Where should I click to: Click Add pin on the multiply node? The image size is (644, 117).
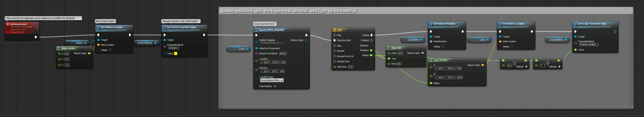coord(521,67)
